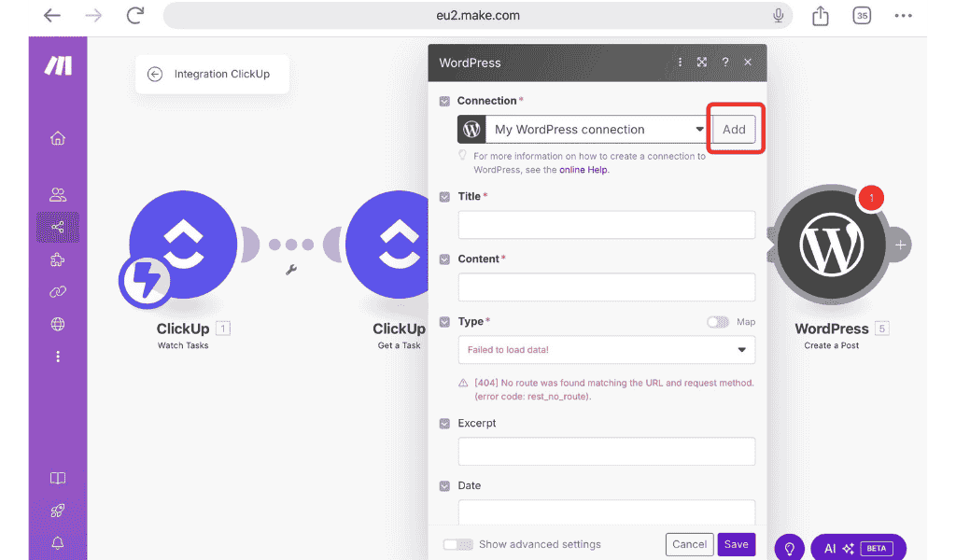Click the 404 No route was found error text

(614, 389)
